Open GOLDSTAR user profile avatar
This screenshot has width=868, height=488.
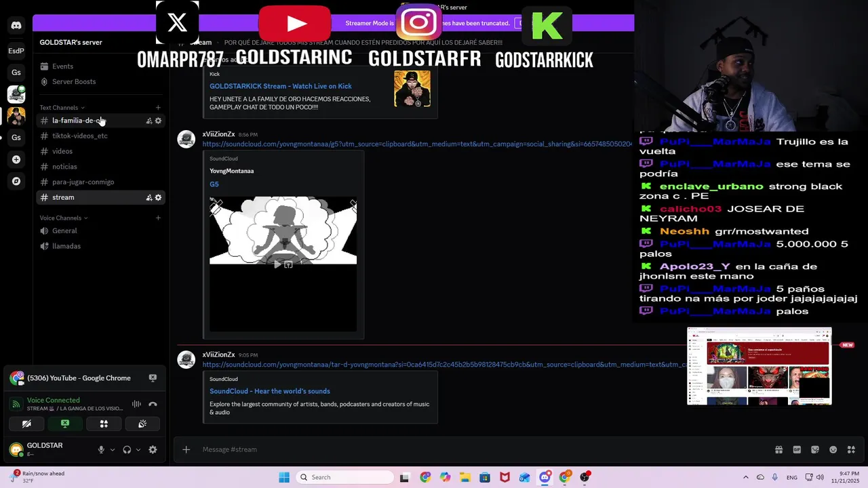[16, 449]
